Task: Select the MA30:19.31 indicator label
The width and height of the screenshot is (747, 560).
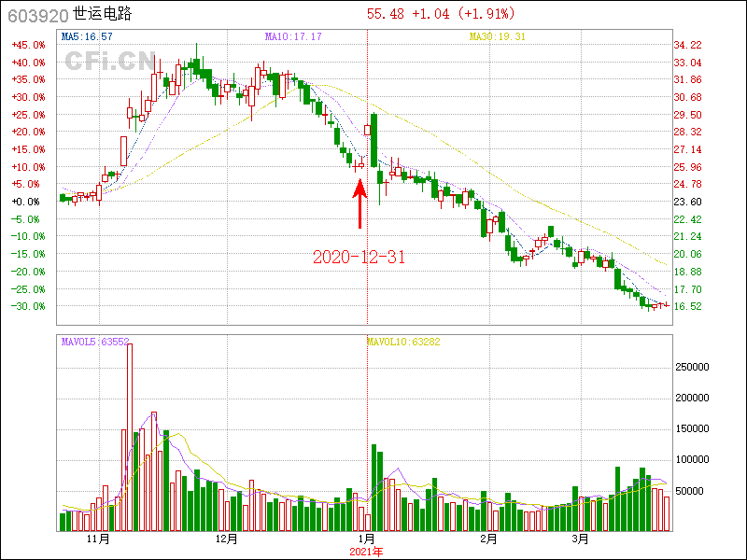Action: pyautogui.click(x=498, y=36)
